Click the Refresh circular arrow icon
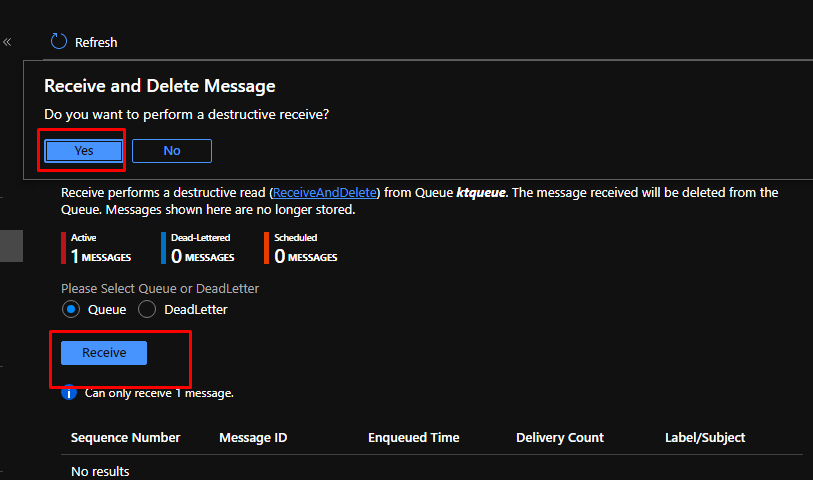Viewport: 813px width, 480px height. tap(59, 42)
